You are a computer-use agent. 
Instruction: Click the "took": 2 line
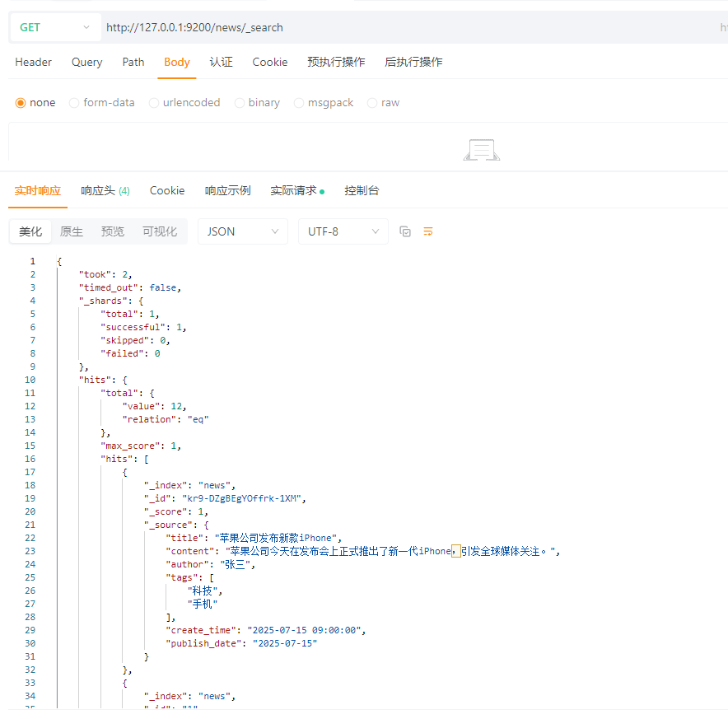(105, 274)
